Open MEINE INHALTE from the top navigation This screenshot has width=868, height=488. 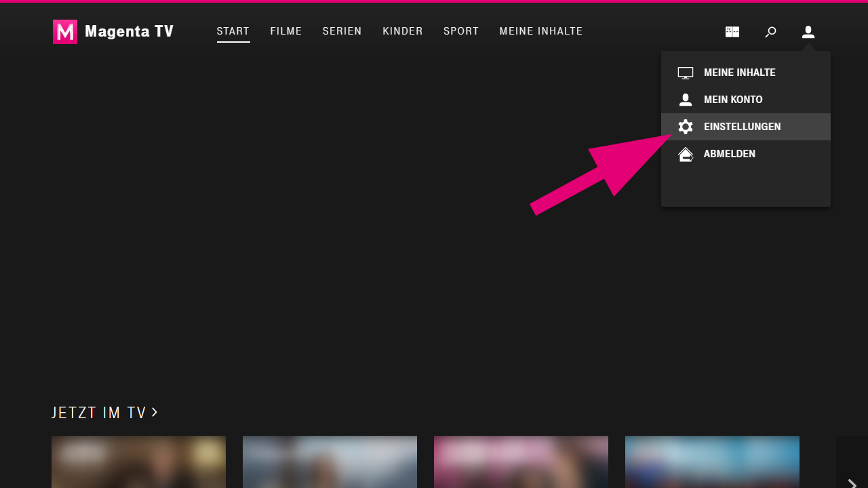coord(540,31)
